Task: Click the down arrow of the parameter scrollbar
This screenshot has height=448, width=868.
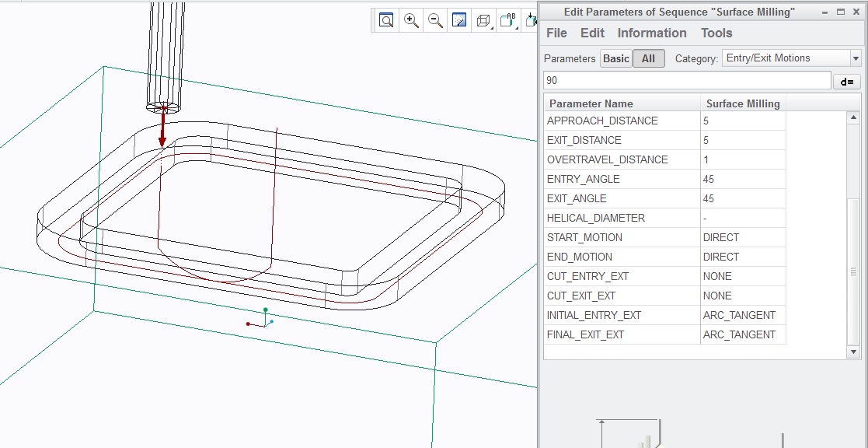Action: coord(853,352)
